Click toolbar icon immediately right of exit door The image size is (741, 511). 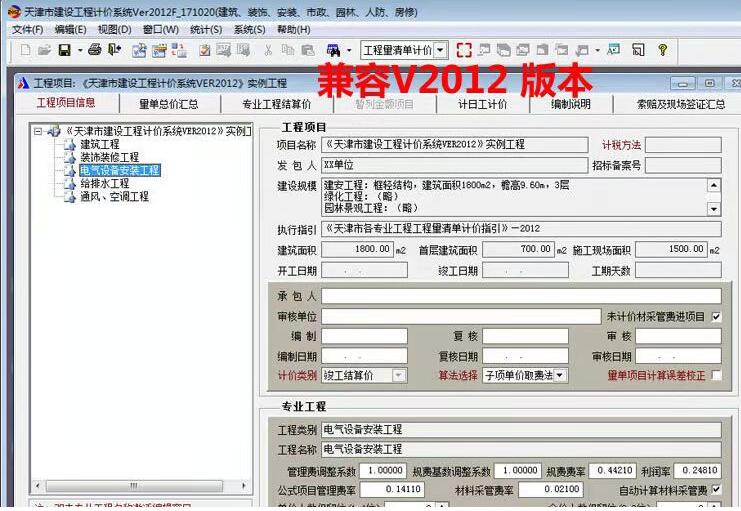tap(139, 50)
